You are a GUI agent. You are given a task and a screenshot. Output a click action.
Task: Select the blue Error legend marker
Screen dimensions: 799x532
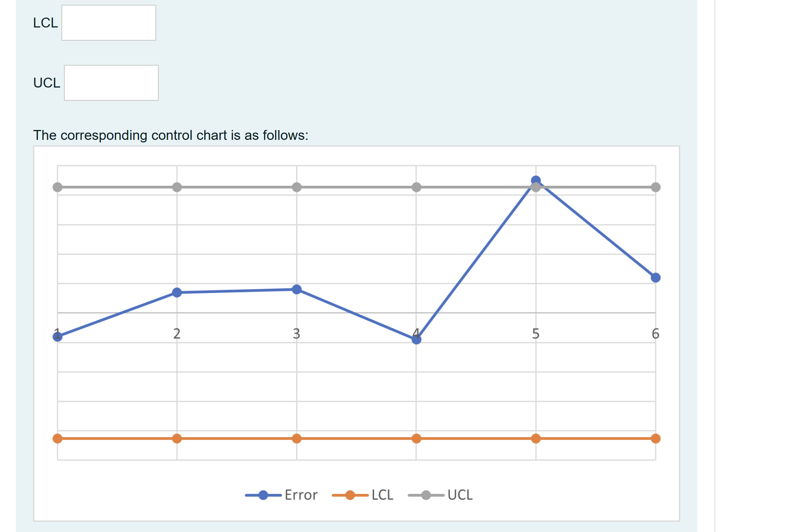click(263, 495)
